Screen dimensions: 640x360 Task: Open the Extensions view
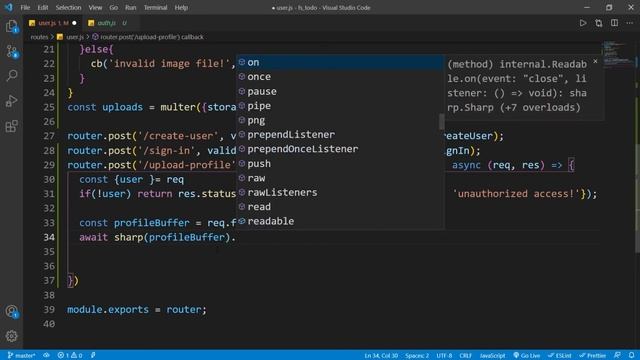(x=11, y=126)
